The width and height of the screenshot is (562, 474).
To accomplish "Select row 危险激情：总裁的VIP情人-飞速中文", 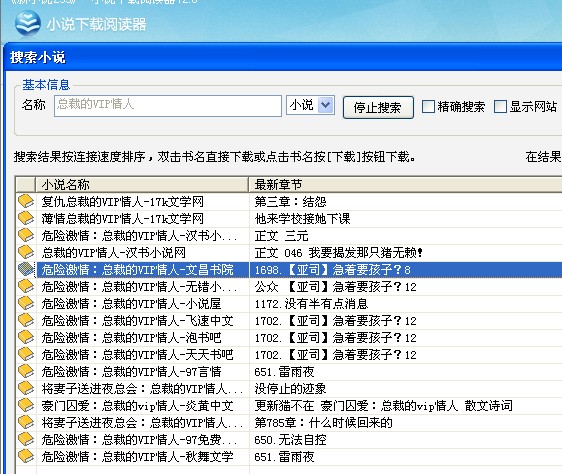I will [x=137, y=321].
